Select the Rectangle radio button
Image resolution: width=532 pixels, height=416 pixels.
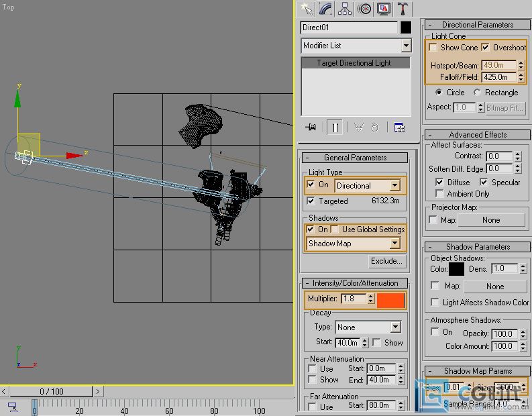click(478, 93)
